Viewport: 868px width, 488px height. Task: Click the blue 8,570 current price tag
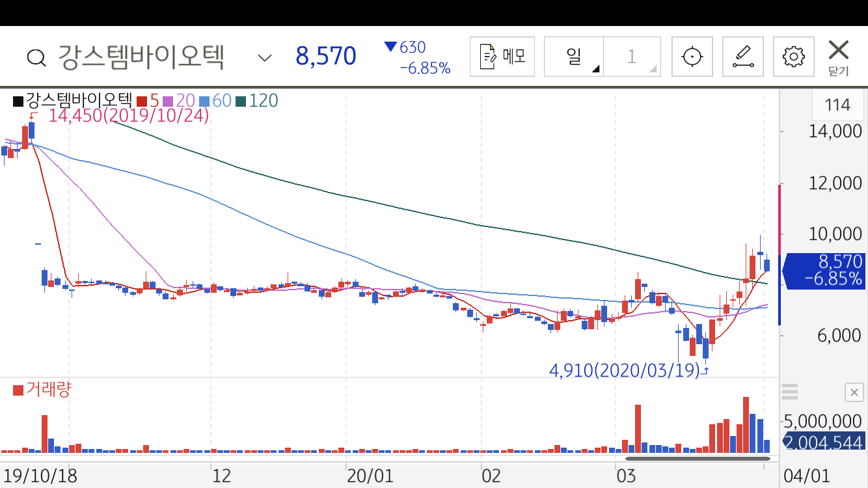tap(824, 271)
